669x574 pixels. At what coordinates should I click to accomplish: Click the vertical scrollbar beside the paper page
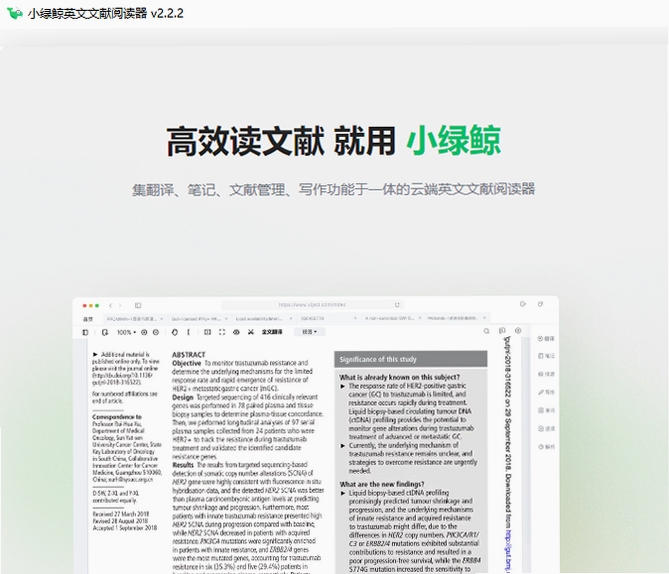click(525, 457)
